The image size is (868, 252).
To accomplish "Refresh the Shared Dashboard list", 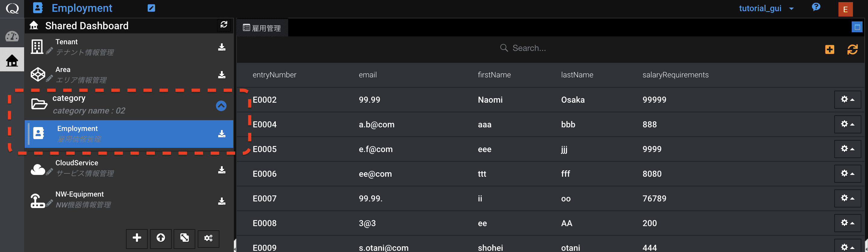I will (224, 25).
